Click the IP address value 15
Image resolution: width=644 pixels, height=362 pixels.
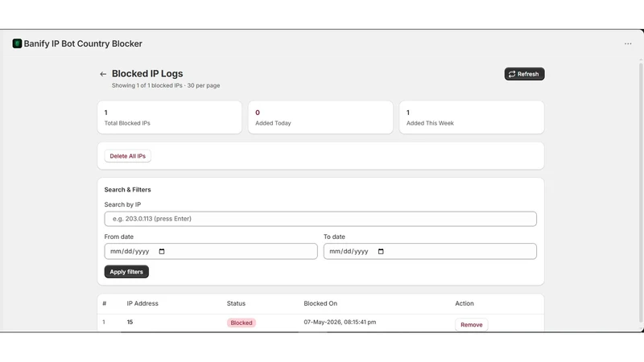(130, 323)
